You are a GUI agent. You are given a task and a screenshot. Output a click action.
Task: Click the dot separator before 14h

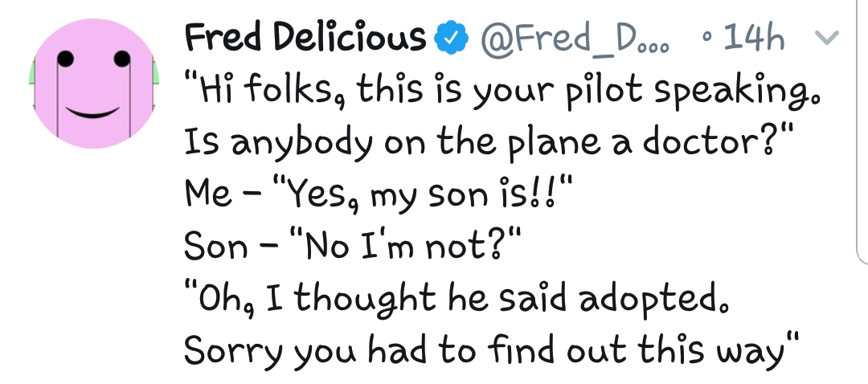pos(706,39)
